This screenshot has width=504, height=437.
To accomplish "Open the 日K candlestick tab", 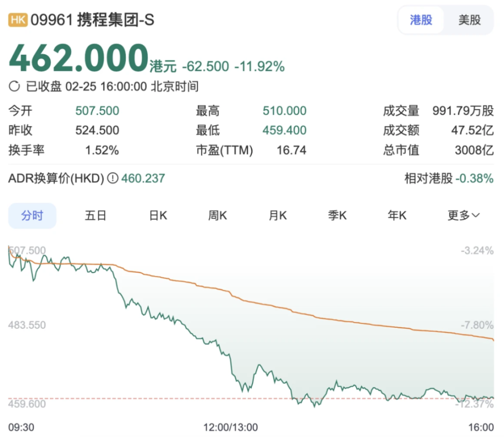I will point(157,215).
